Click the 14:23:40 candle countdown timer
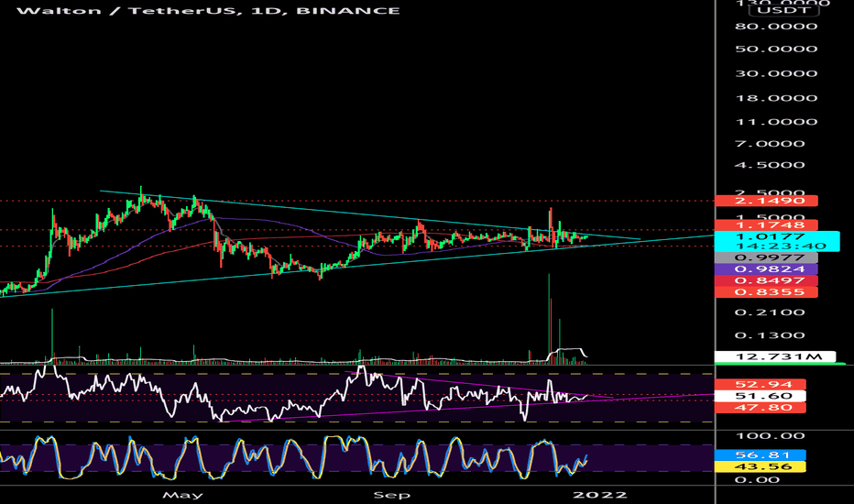Viewport: 854px width, 504px height. click(x=781, y=247)
